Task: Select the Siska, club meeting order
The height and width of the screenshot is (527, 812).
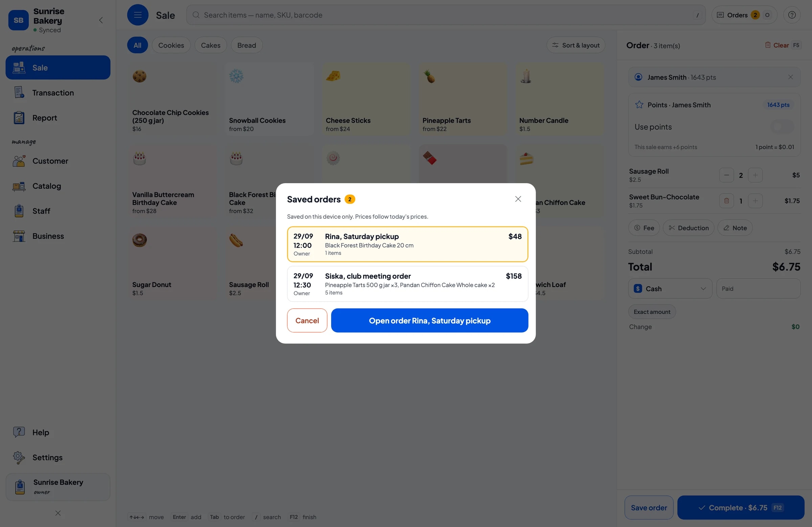Action: pos(407,284)
